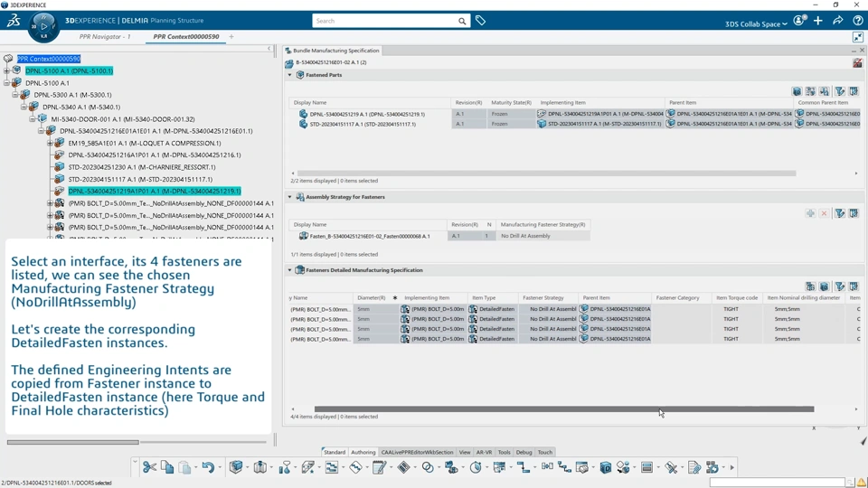Click the notepad with pencil icon in toolbar

coord(379,467)
